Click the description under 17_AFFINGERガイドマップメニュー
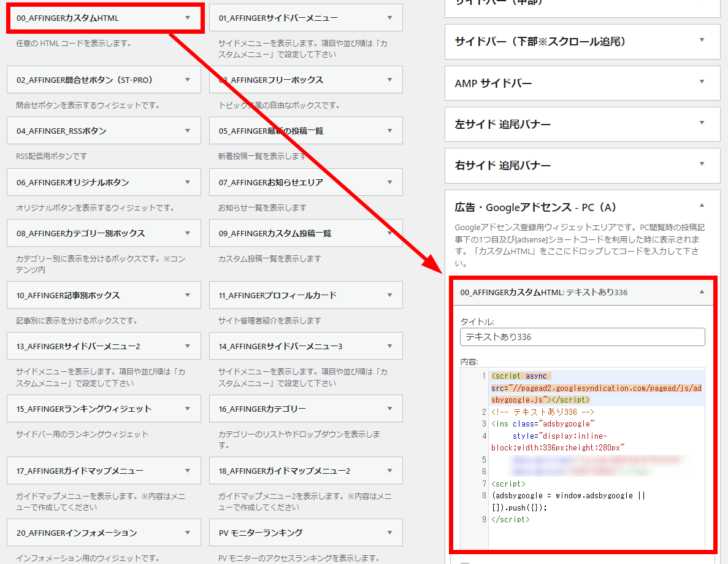The height and width of the screenshot is (564, 728). 101,502
